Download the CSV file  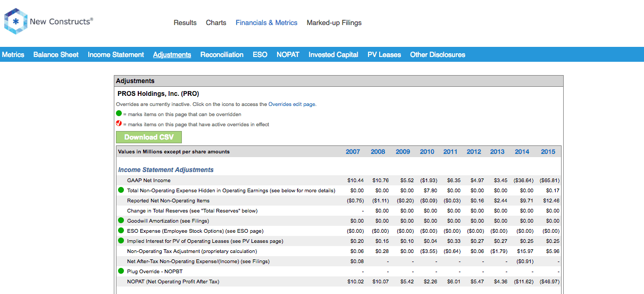[149, 137]
